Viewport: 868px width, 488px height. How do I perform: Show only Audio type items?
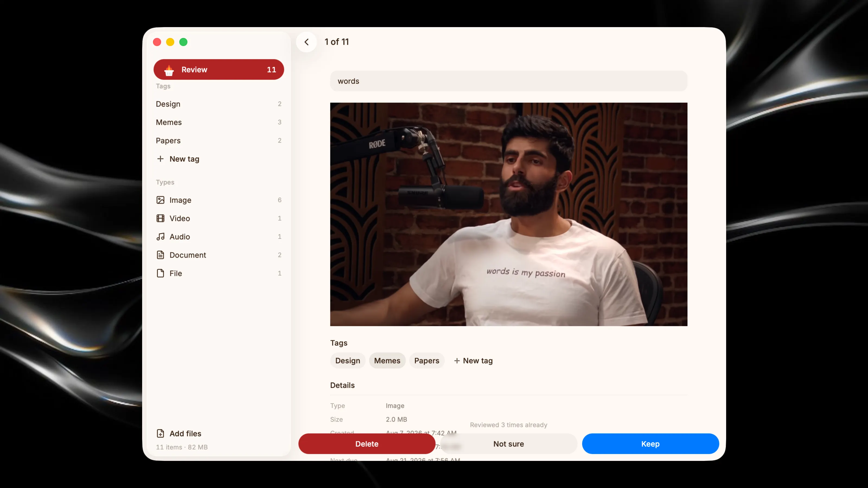point(219,236)
